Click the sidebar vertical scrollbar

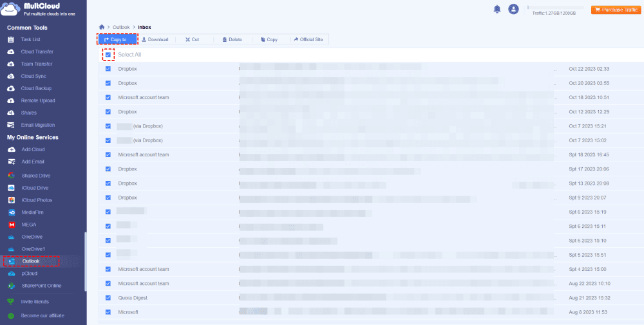pyautogui.click(x=86, y=261)
